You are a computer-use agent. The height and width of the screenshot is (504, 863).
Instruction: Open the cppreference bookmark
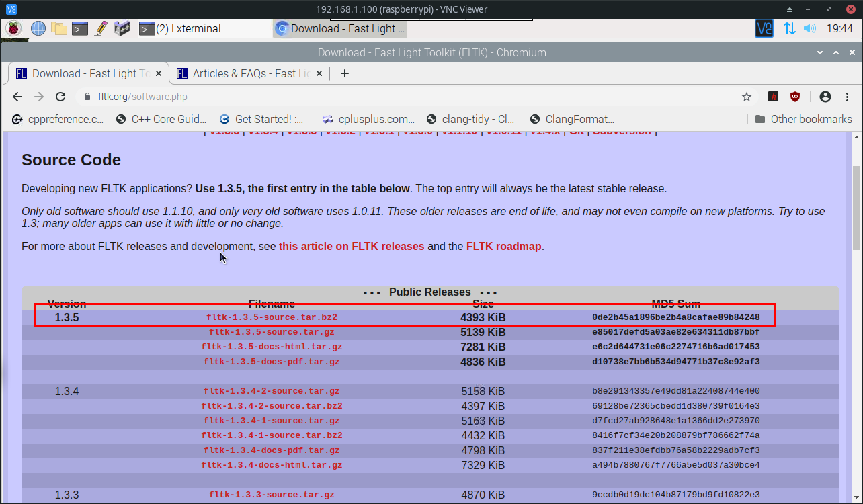58,119
